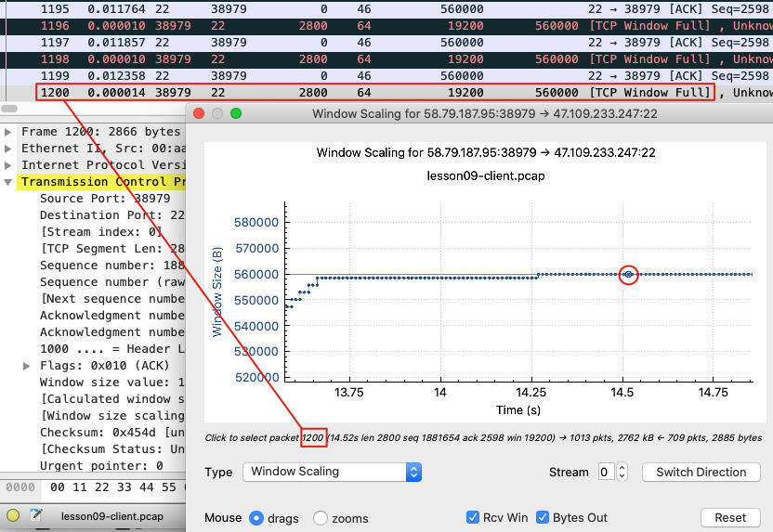Click the green zoom window button
This screenshot has width=773, height=532.
[x=236, y=112]
